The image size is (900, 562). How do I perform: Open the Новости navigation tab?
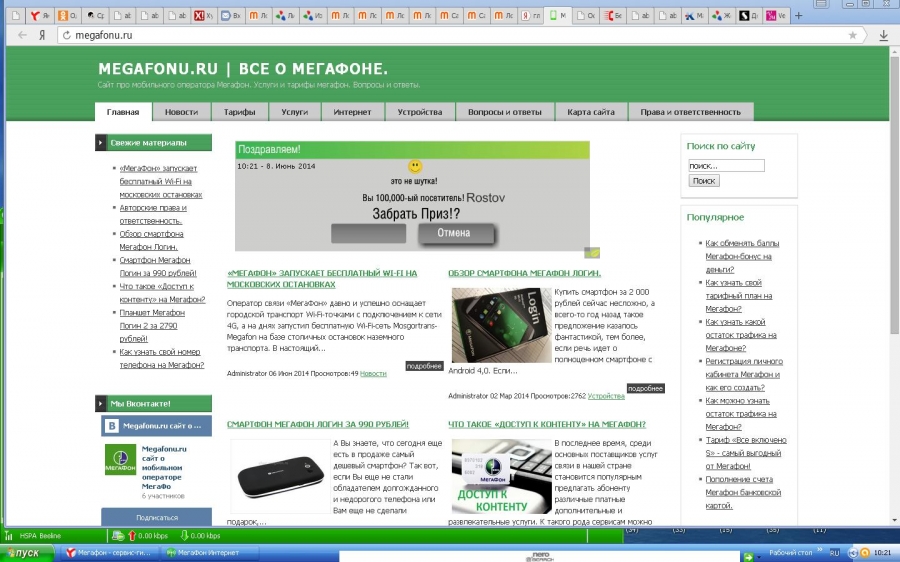pos(181,112)
